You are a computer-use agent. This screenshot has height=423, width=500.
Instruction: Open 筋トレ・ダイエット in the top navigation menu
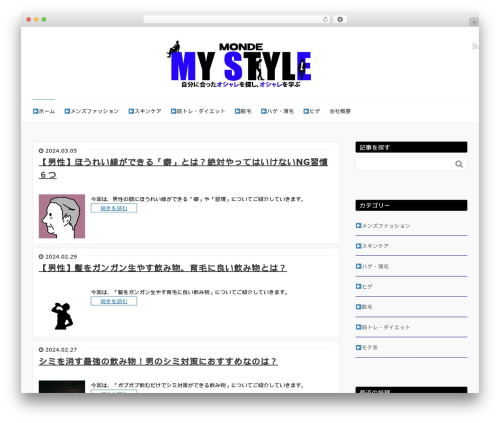(198, 111)
